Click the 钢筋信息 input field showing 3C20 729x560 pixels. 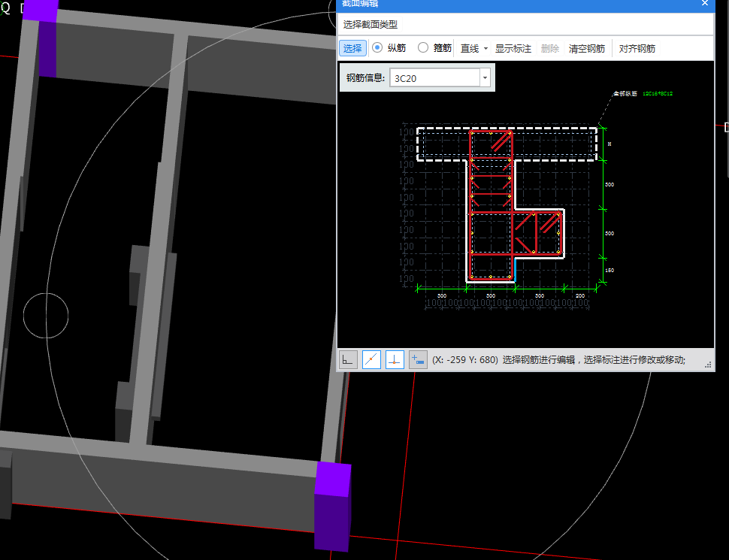pos(434,77)
